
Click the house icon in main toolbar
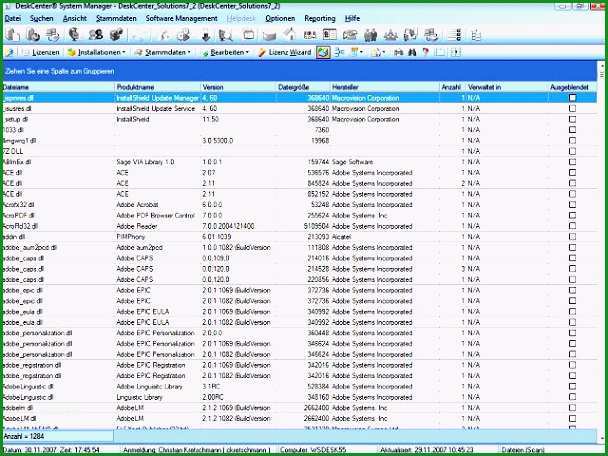tap(290, 34)
